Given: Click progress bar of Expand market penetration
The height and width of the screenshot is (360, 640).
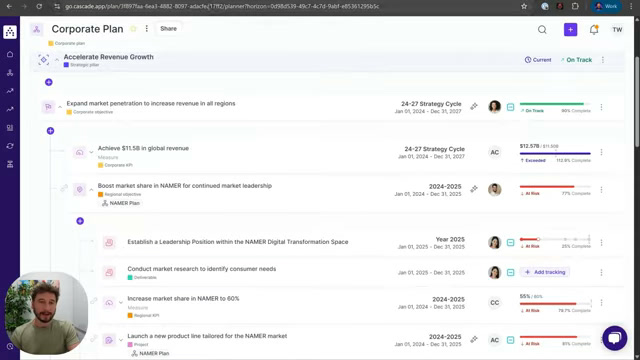Looking at the screenshot, I should 555,104.
